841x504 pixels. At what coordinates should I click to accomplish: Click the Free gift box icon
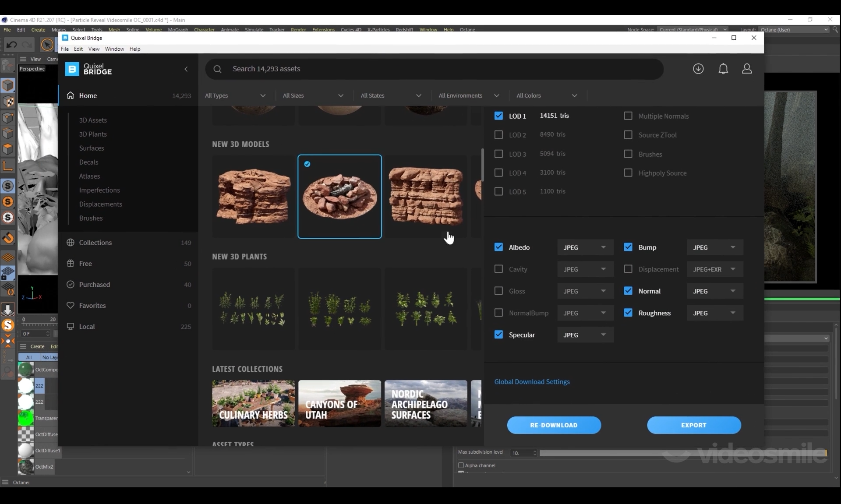click(71, 264)
